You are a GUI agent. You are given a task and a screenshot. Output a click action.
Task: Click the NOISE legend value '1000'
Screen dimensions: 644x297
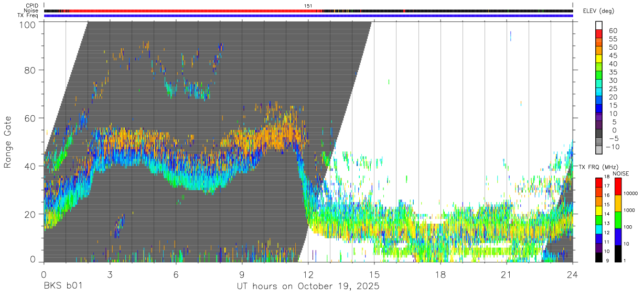630,210
